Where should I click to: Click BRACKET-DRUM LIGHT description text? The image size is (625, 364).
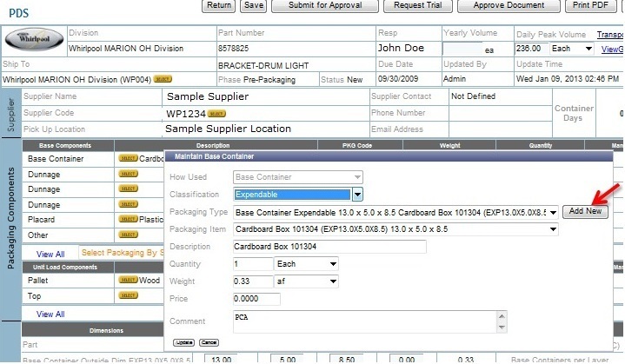263,66
